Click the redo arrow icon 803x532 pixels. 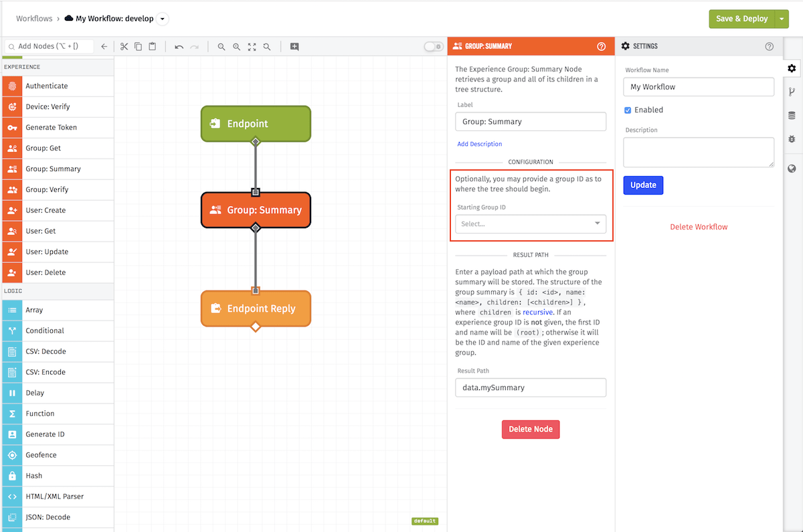tap(194, 47)
